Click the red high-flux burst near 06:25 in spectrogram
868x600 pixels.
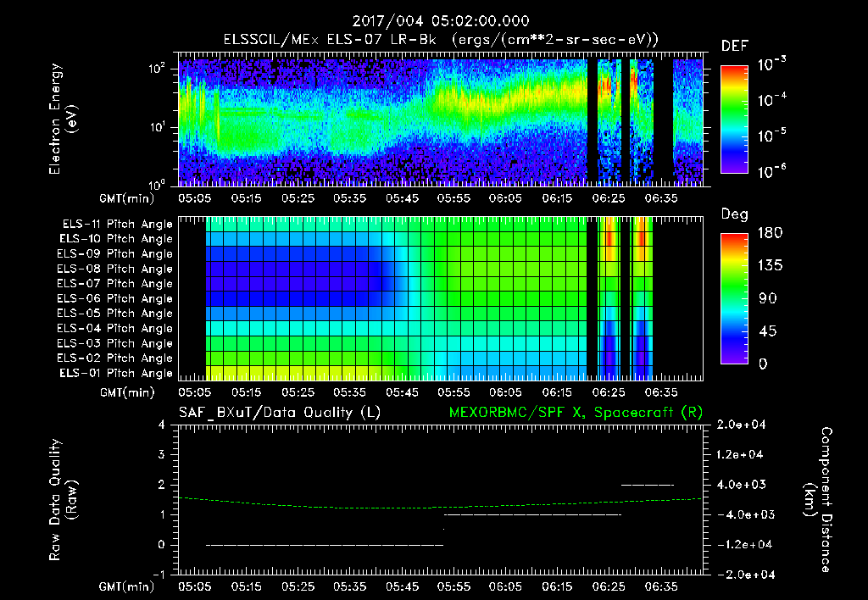click(x=606, y=85)
